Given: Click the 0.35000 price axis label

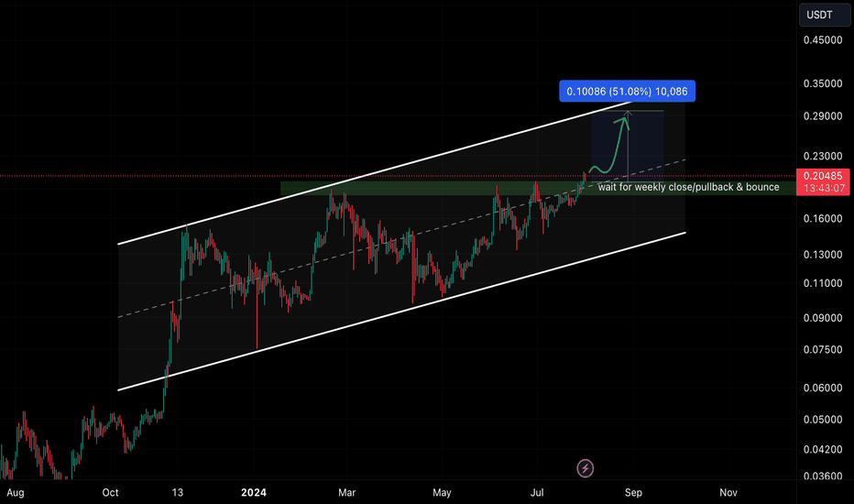Looking at the screenshot, I should [x=823, y=83].
